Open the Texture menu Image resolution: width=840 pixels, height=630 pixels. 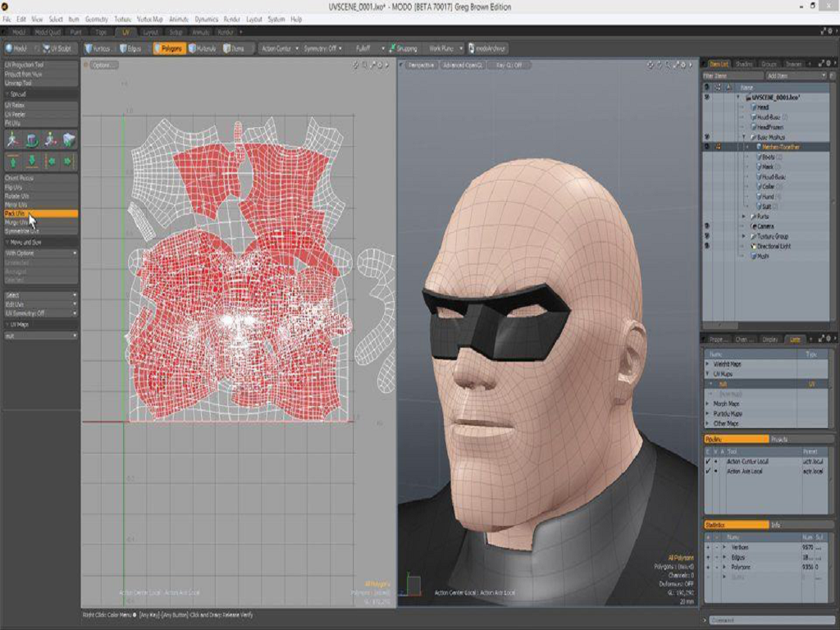[122, 19]
